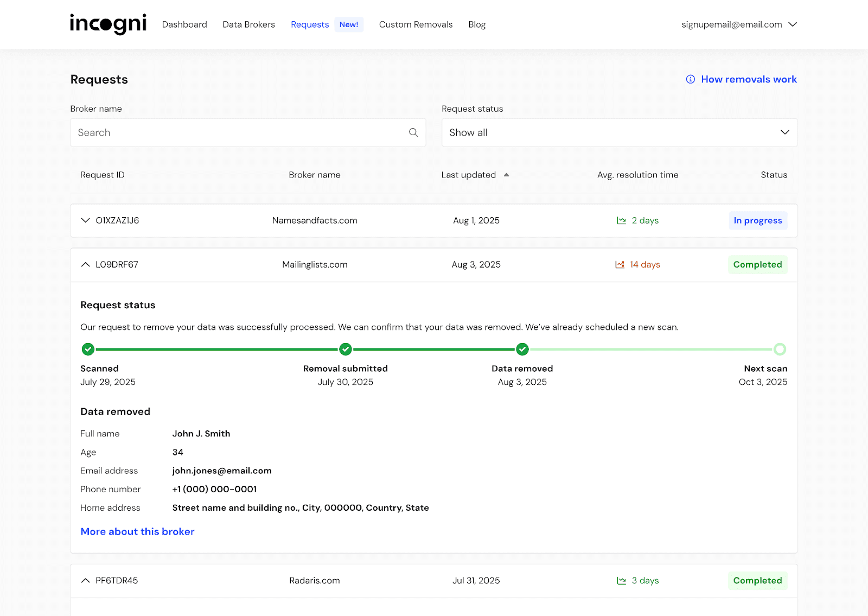Collapse the PF6TDR45 request row
The height and width of the screenshot is (616, 868).
pos(85,580)
